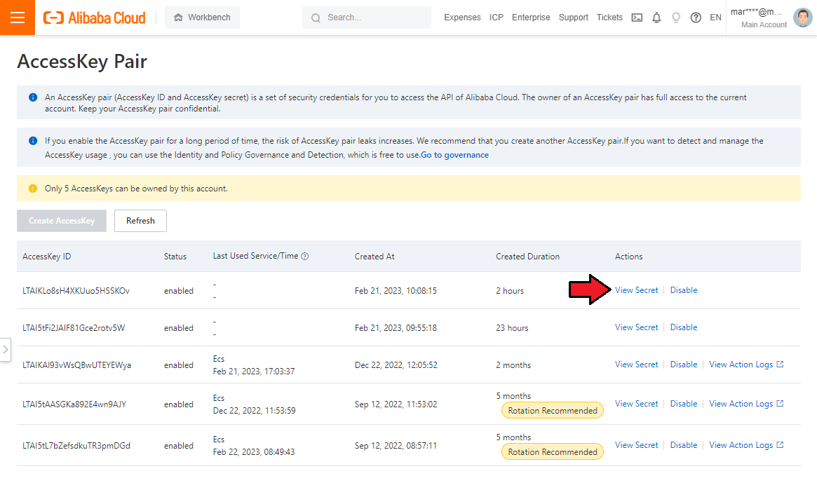View Secret for LTAI5tFi2JAIF81Gce2rotv5W
The height and width of the screenshot is (504, 817).
tap(636, 327)
